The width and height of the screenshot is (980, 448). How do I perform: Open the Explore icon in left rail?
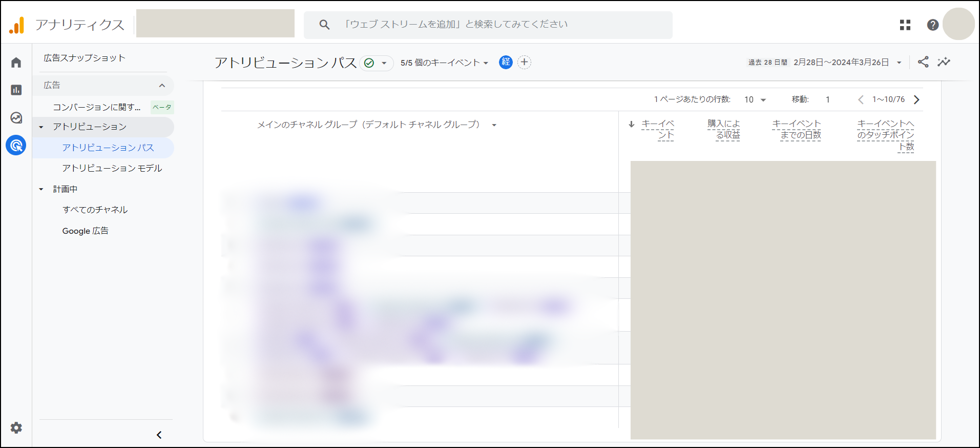[16, 118]
